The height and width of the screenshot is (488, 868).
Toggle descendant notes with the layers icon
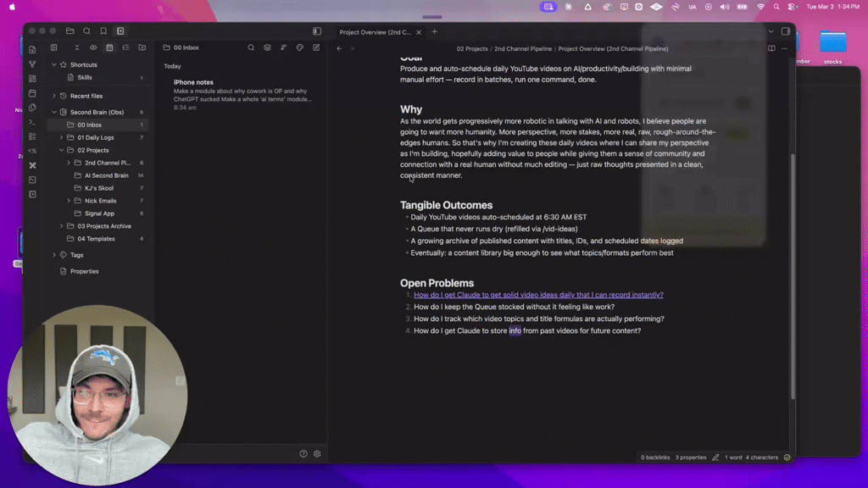[x=267, y=47]
